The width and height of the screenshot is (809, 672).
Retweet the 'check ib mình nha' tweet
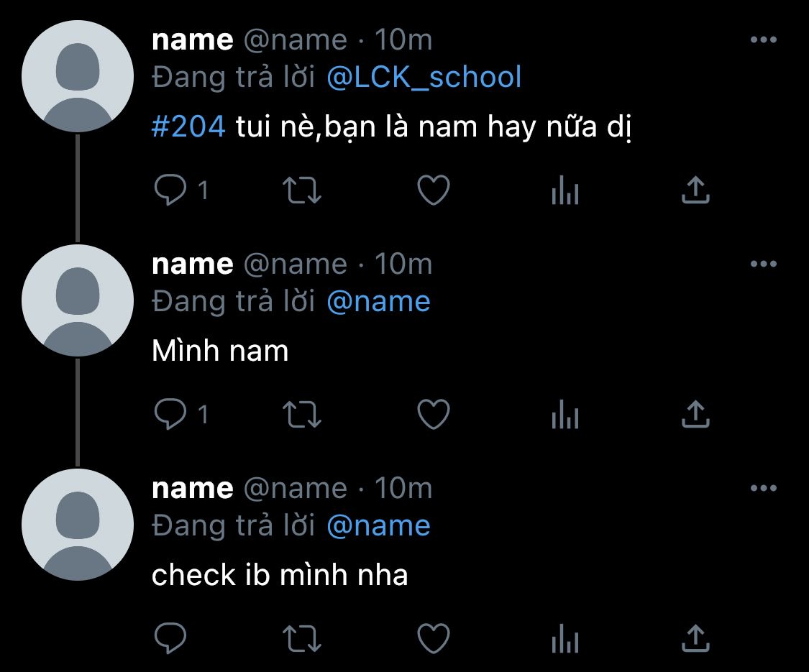tap(302, 639)
